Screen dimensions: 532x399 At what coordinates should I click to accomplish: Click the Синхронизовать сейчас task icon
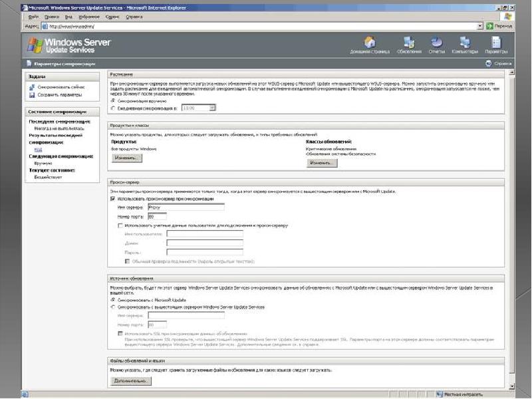pos(32,87)
